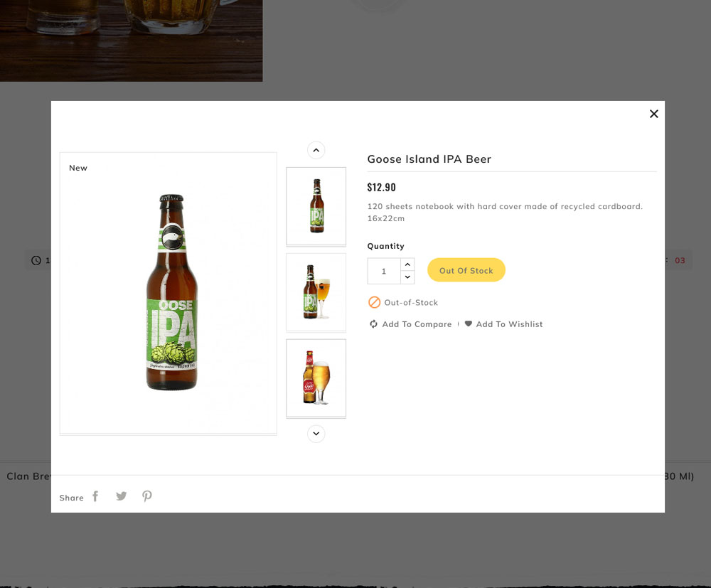Select the IPA bottle image thumbnail

316,206
